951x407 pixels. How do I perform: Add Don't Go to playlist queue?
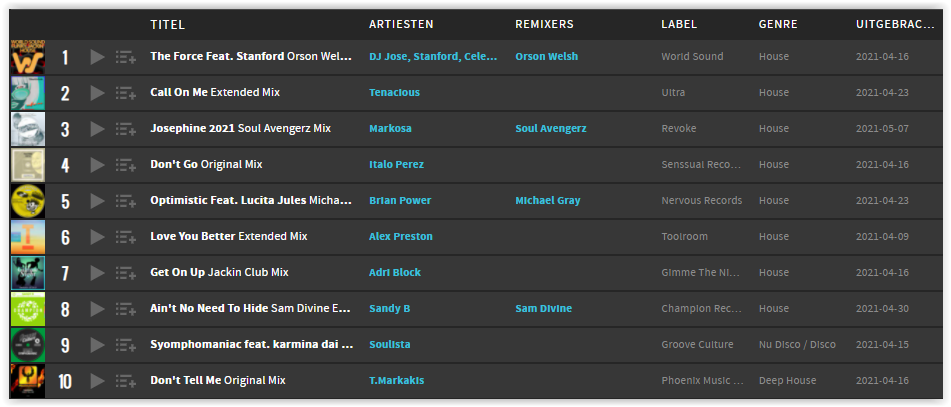pos(126,165)
